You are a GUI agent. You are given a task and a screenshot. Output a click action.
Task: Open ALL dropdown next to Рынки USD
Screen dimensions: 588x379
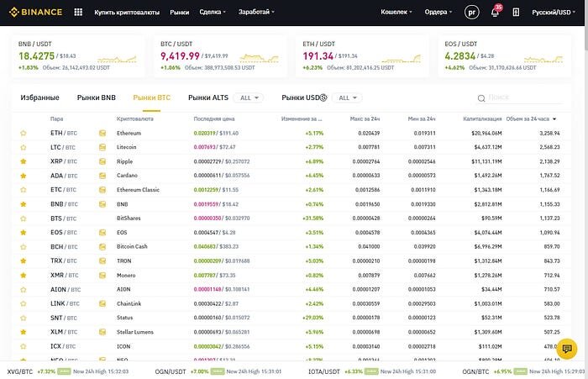[347, 98]
